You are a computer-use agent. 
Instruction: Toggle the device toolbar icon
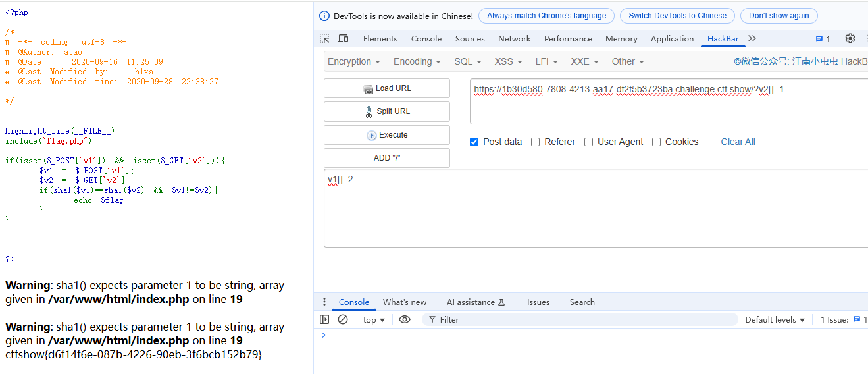[343, 38]
